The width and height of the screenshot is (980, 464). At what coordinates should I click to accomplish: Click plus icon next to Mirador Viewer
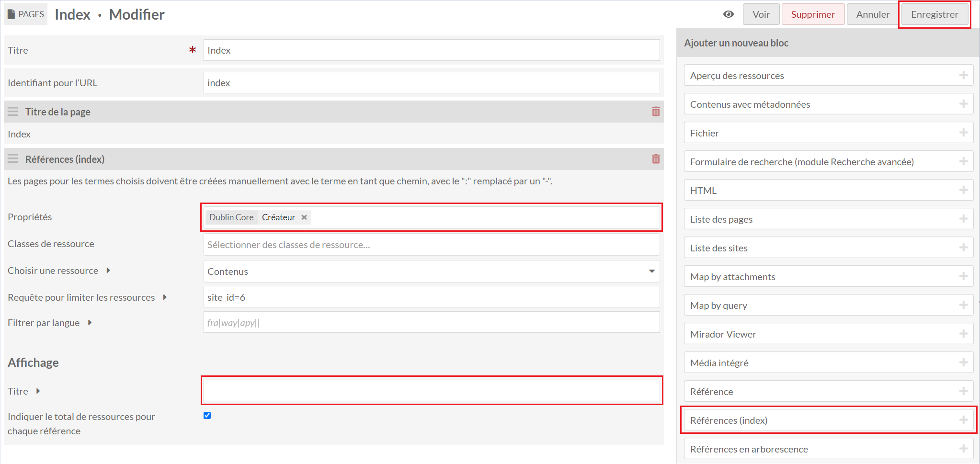[x=963, y=334]
